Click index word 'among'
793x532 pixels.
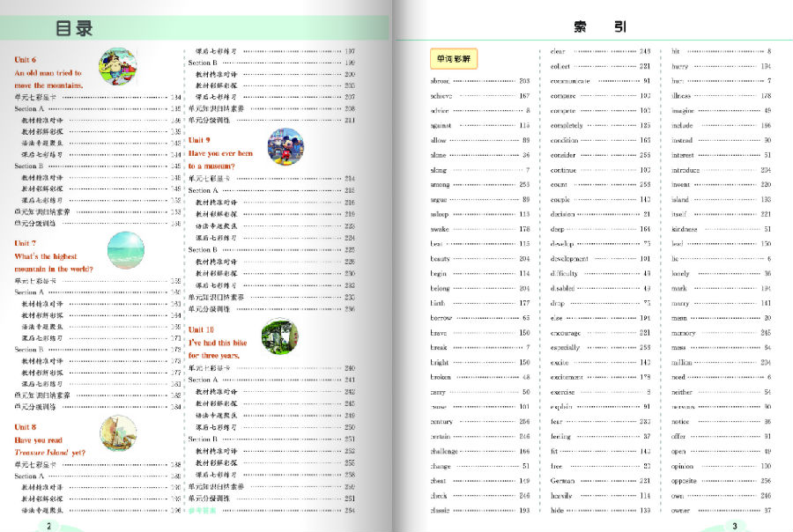(x=440, y=185)
